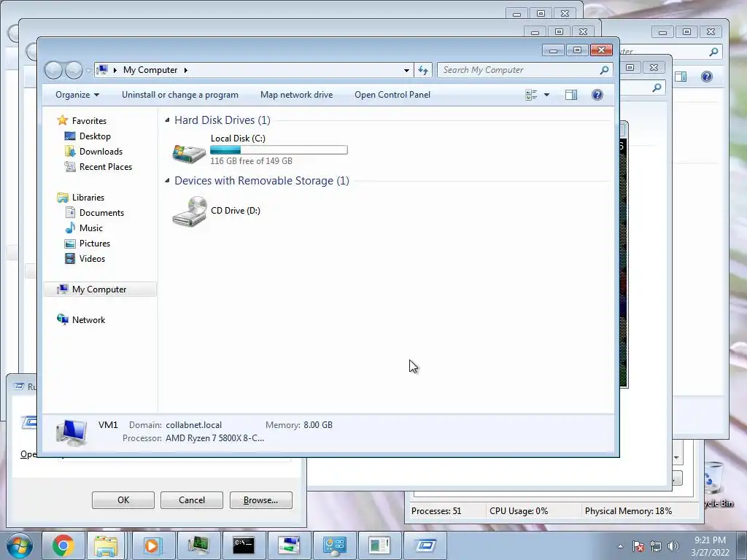This screenshot has height=560, width=747.
Task: Select Network in the navigation pane
Action: [x=88, y=320]
